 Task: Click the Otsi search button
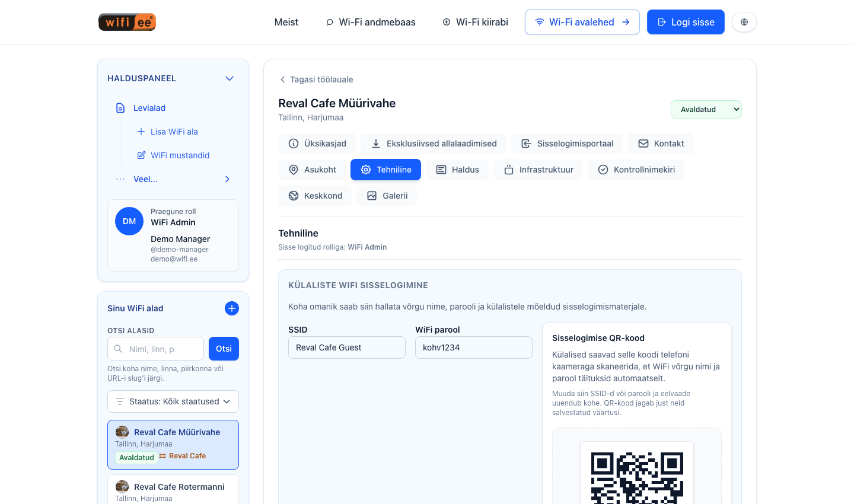pos(224,349)
